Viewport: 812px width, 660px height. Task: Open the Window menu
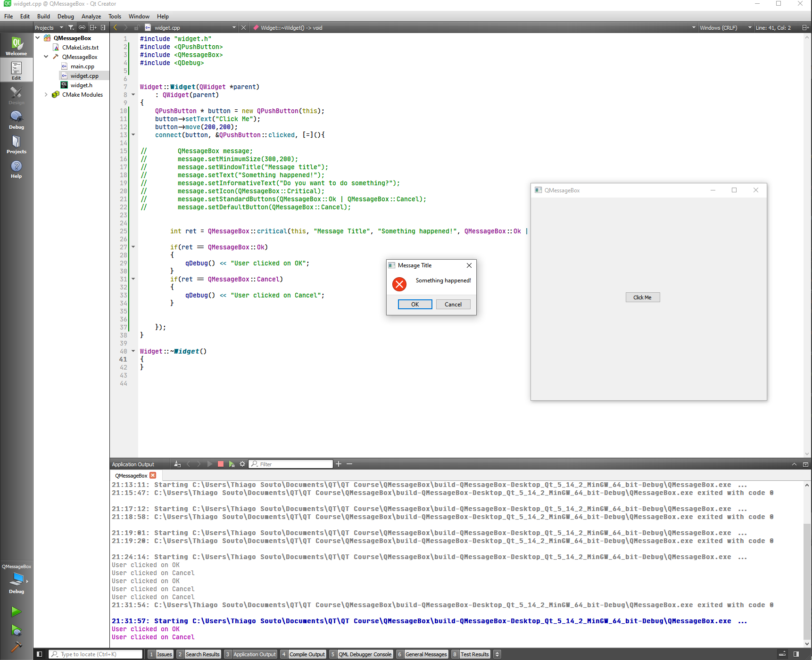click(139, 16)
